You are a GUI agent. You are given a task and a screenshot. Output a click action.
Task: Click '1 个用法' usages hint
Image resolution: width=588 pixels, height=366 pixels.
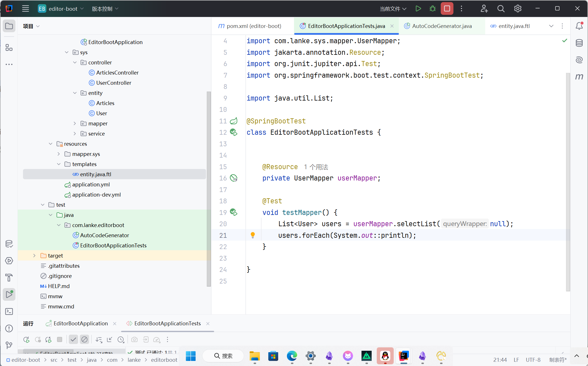point(316,167)
